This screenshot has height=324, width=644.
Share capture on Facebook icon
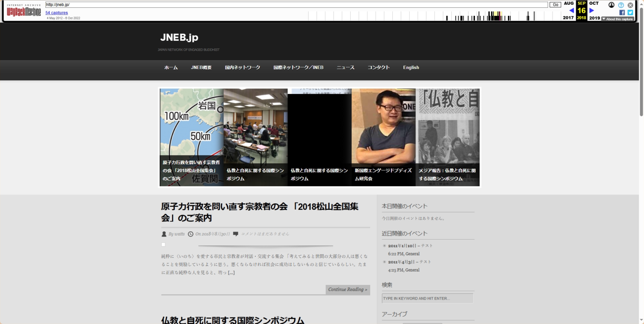[x=622, y=12]
